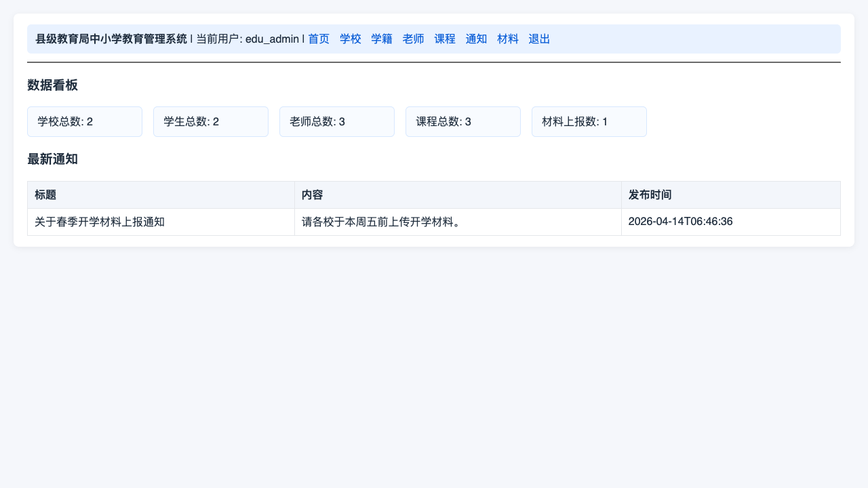Click the 学生总数 statistics card
Image resolution: width=868 pixels, height=488 pixels.
(211, 122)
